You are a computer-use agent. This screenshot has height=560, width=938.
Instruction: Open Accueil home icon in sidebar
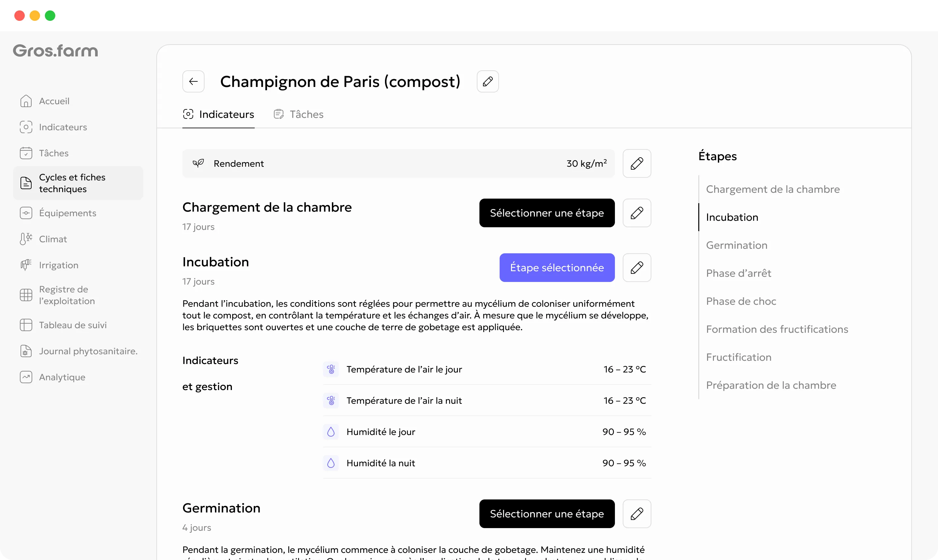point(26,101)
